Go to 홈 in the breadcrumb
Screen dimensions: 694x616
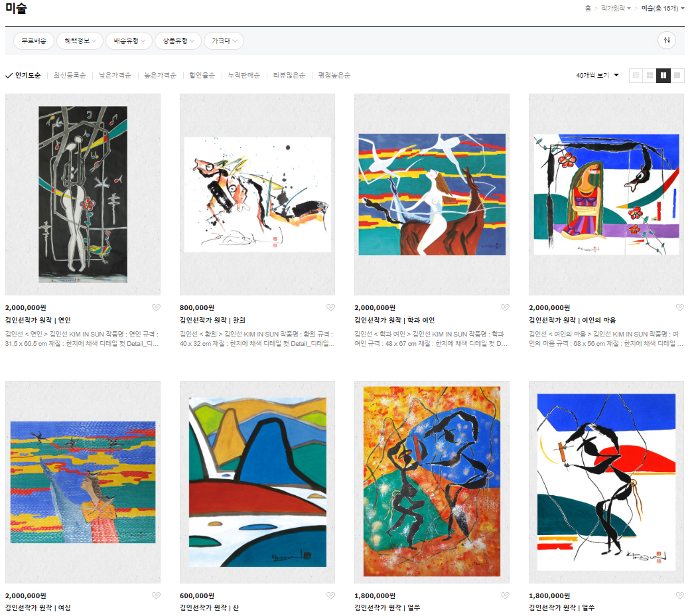(x=588, y=9)
